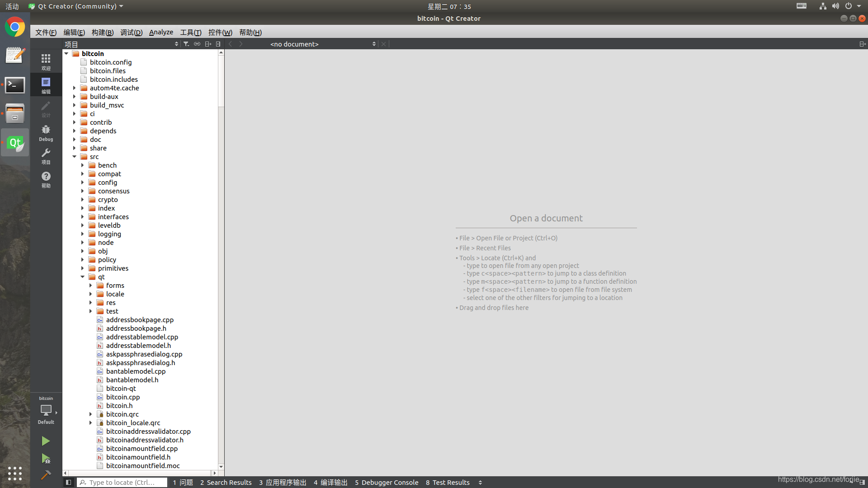Open system volume indicator

point(835,6)
